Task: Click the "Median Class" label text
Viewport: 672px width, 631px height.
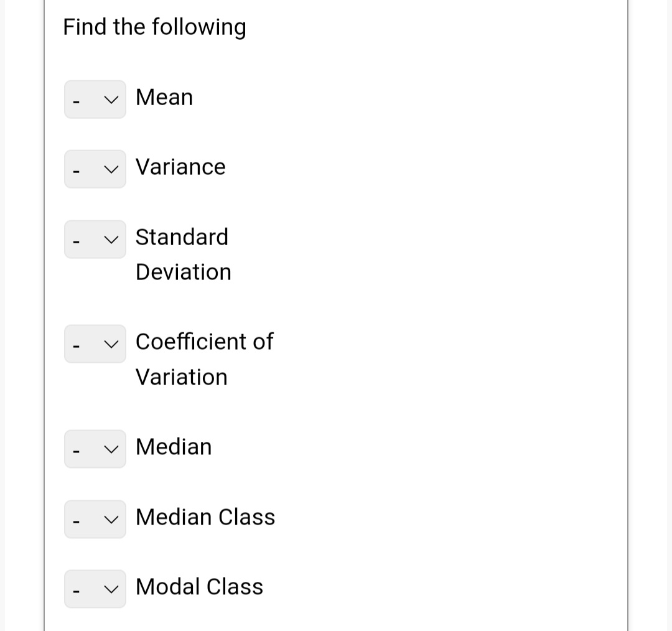Action: [205, 517]
